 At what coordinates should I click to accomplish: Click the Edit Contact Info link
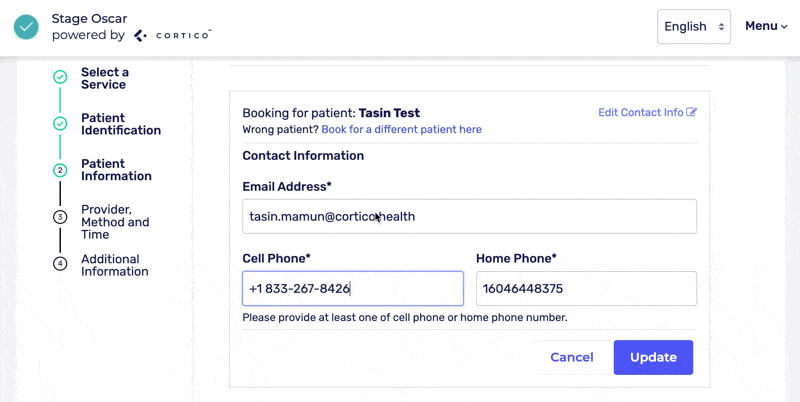[640, 113]
